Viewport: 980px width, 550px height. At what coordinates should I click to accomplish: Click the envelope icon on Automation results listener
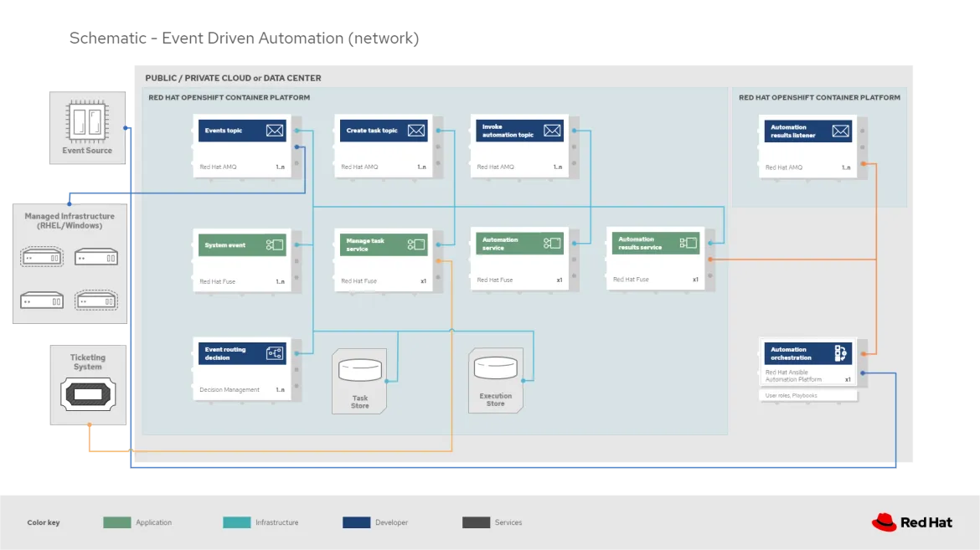841,131
